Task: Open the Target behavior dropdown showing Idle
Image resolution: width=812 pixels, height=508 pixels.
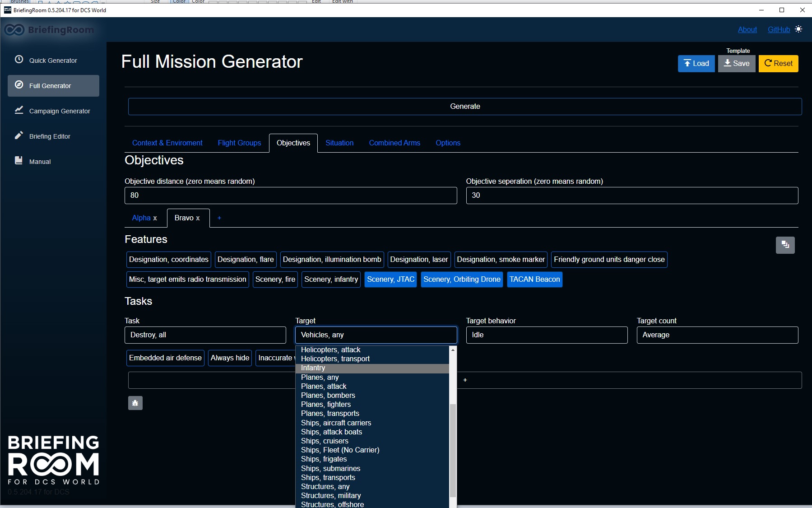Action: click(546, 335)
